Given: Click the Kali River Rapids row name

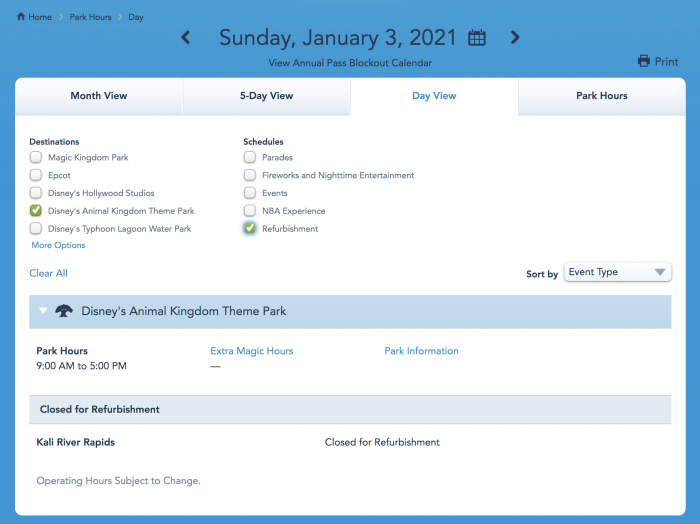Looking at the screenshot, I should click(75, 442).
